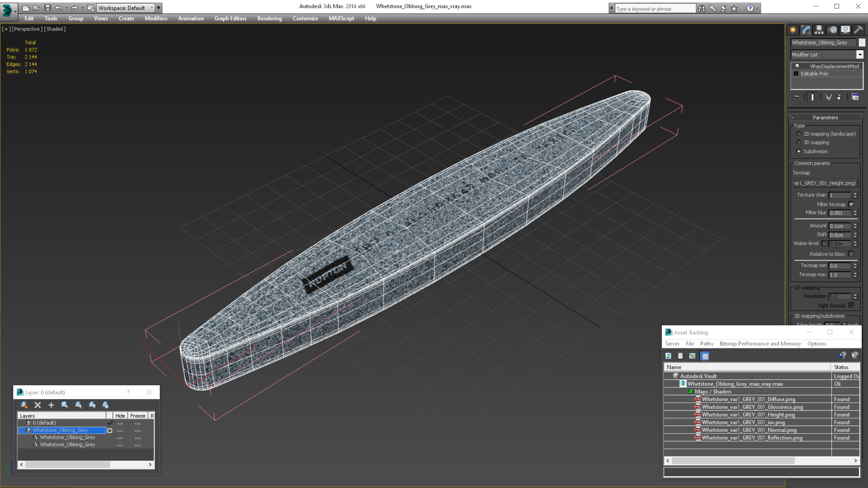Click the Height.png Texmap button
This screenshot has height=488, width=868.
coord(825,183)
